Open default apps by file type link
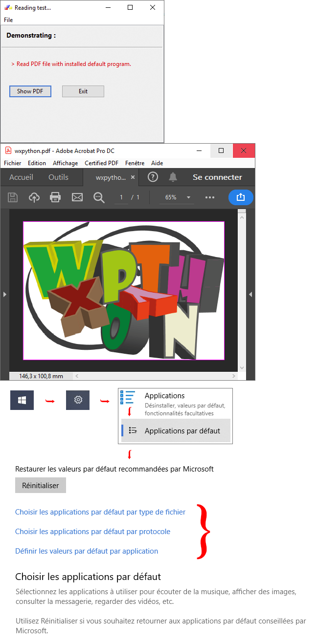Viewport: 318px width, 644px height. (x=100, y=512)
